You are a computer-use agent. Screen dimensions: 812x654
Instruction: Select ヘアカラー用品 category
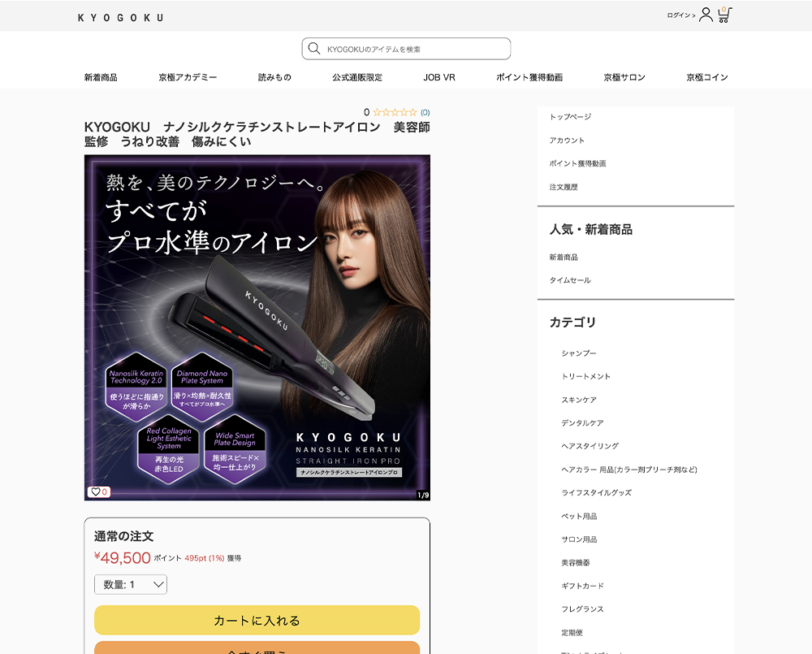(x=629, y=470)
